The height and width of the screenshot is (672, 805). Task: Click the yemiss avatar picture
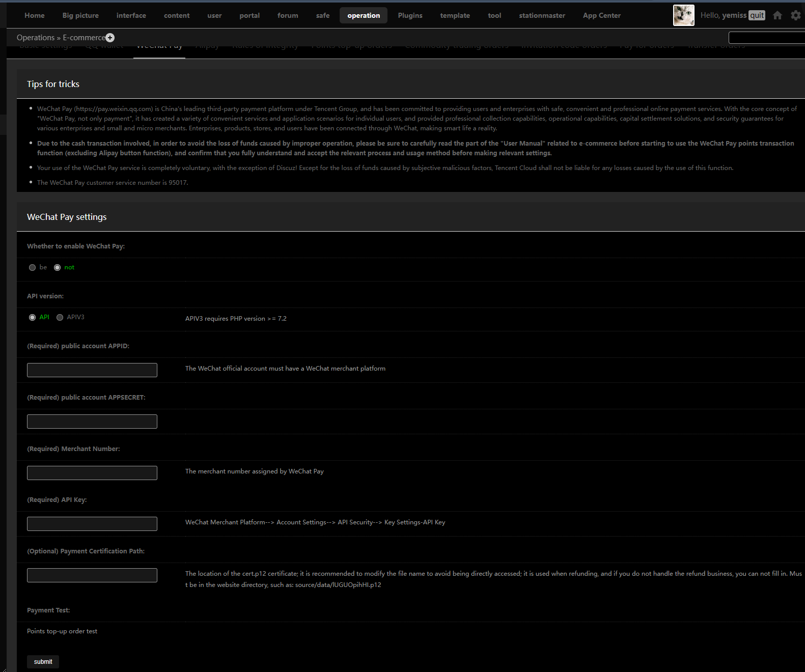tap(683, 15)
